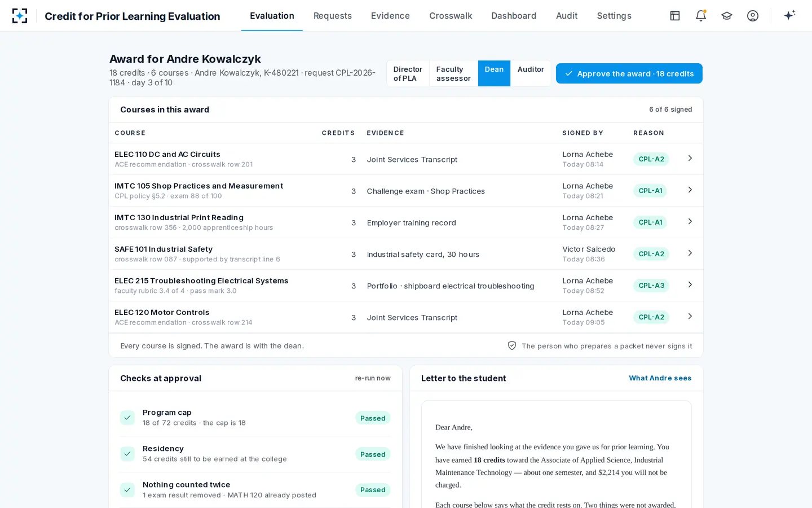Open the layout panel icon

coord(675,16)
